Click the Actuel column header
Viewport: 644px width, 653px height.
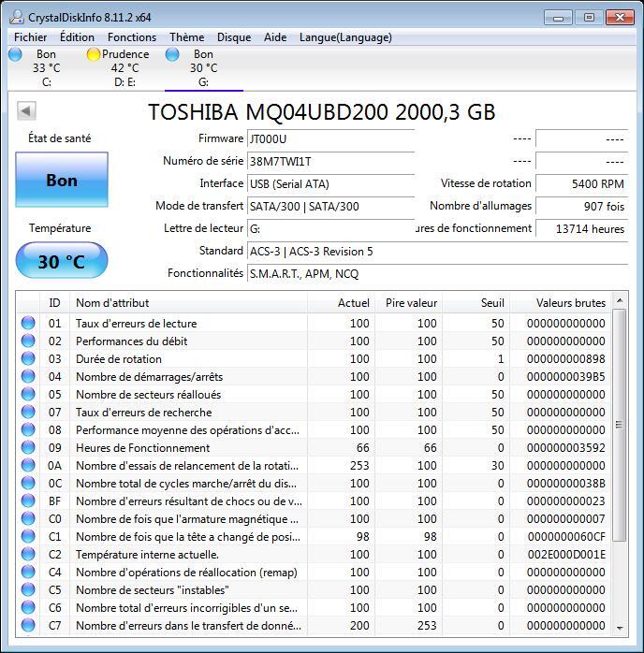click(341, 303)
